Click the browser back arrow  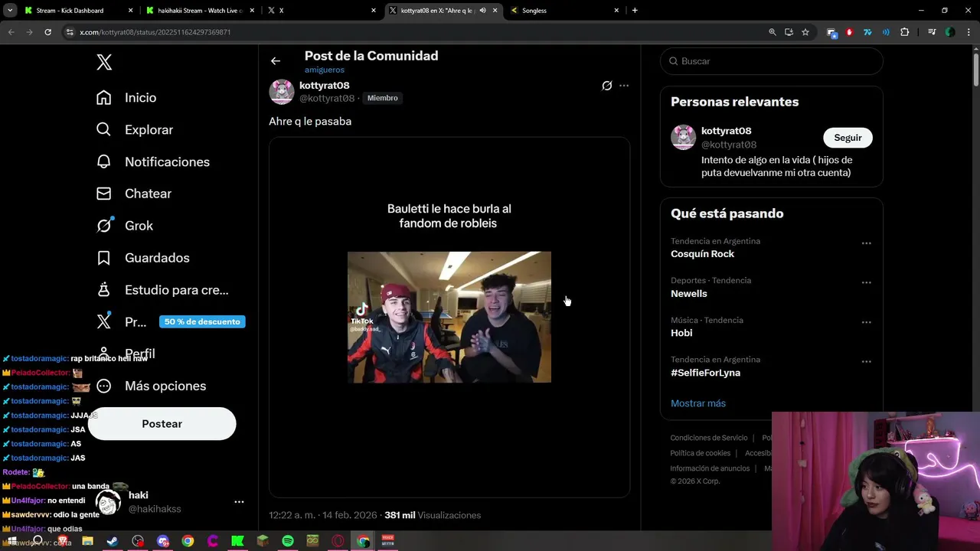coord(11,32)
